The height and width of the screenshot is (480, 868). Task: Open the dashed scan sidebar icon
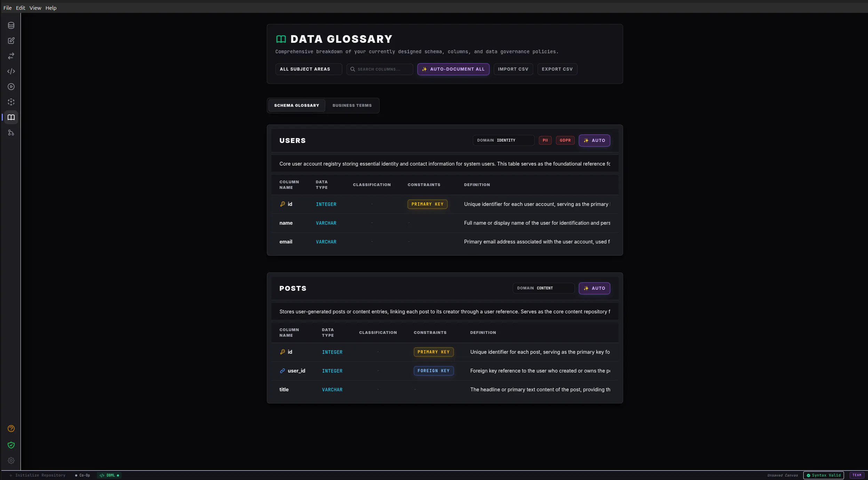click(x=11, y=102)
